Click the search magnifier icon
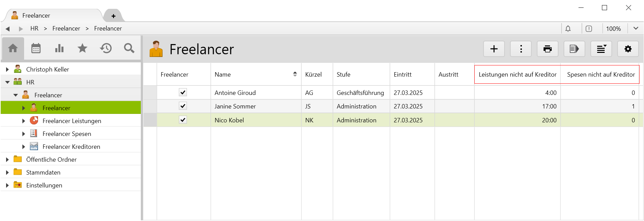 coord(129,48)
